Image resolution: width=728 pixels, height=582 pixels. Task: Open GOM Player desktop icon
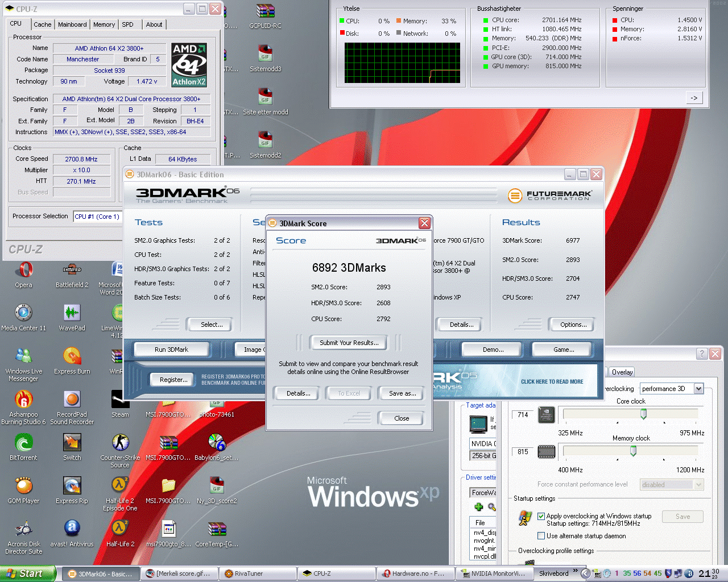23,490
